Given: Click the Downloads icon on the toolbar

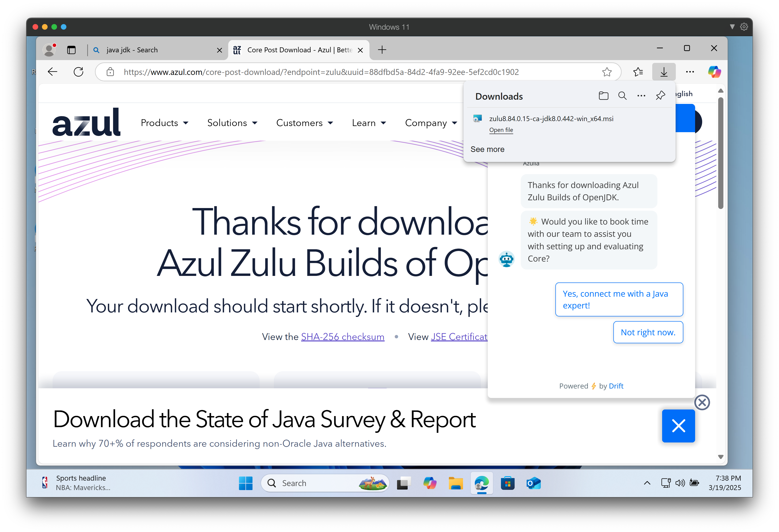Looking at the screenshot, I should point(664,71).
